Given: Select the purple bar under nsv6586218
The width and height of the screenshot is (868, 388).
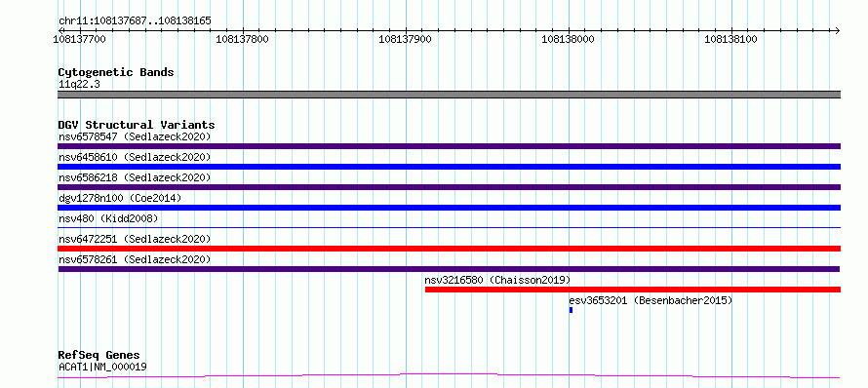Looking at the screenshot, I should [449, 187].
